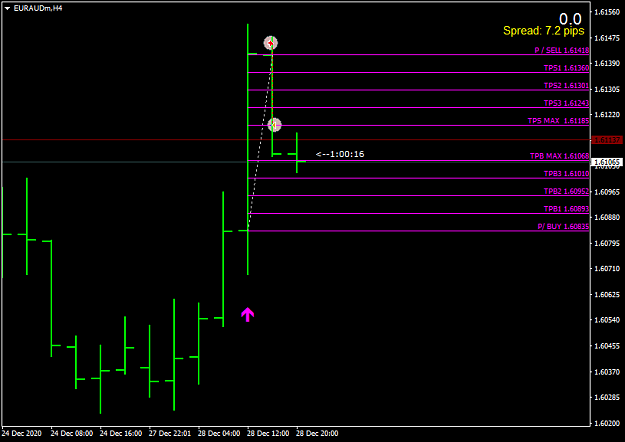Image resolution: width=625 pixels, height=442 pixels.
Task: Click the 1.60200 price scale value
Action: pyautogui.click(x=607, y=423)
